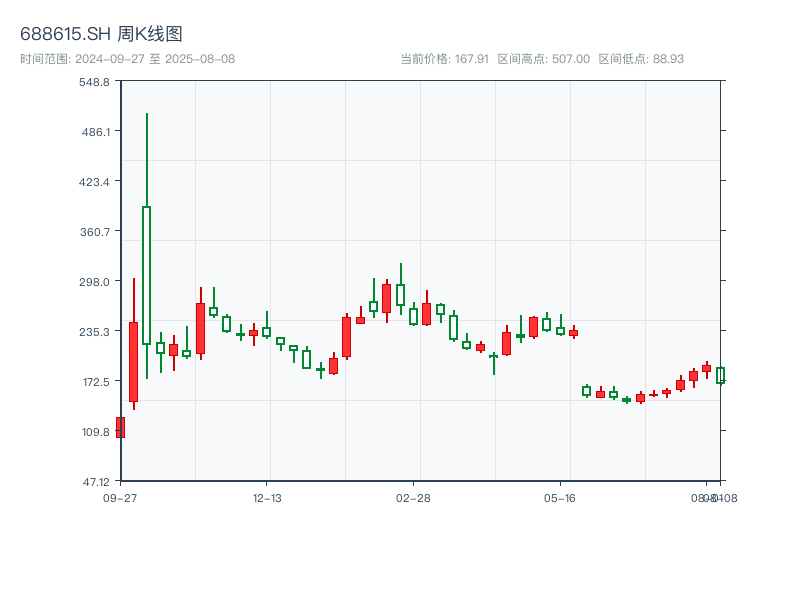Click the 区间高点 507.00 label
This screenshot has width=800, height=600.
tap(544, 59)
